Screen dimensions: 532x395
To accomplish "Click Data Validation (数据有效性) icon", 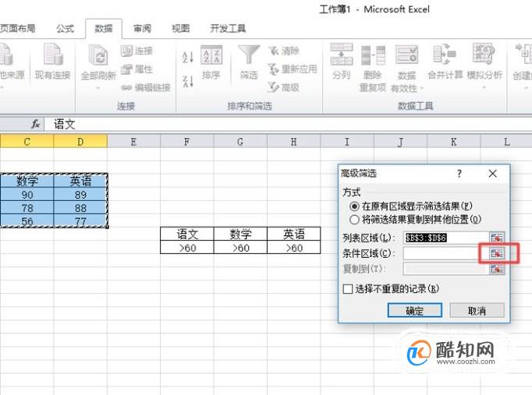I will [406, 55].
